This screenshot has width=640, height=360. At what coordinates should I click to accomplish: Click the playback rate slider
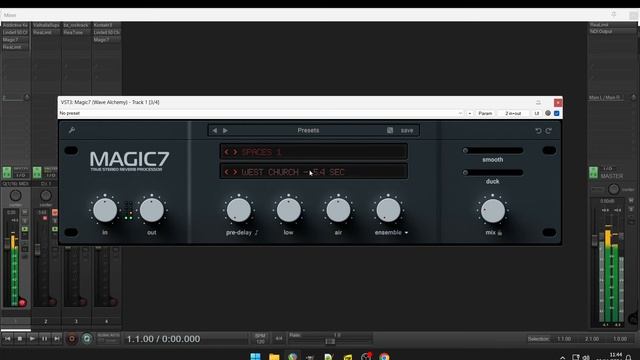(331, 341)
